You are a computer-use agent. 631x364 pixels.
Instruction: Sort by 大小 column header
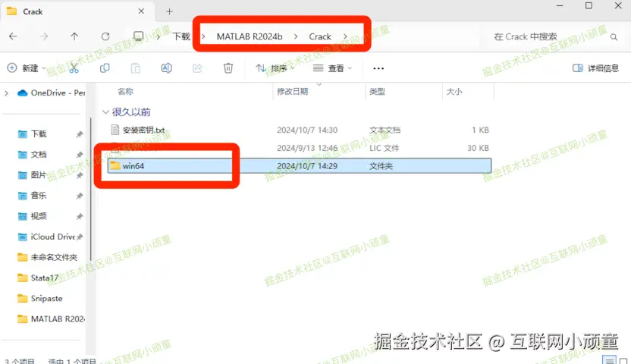tap(454, 92)
